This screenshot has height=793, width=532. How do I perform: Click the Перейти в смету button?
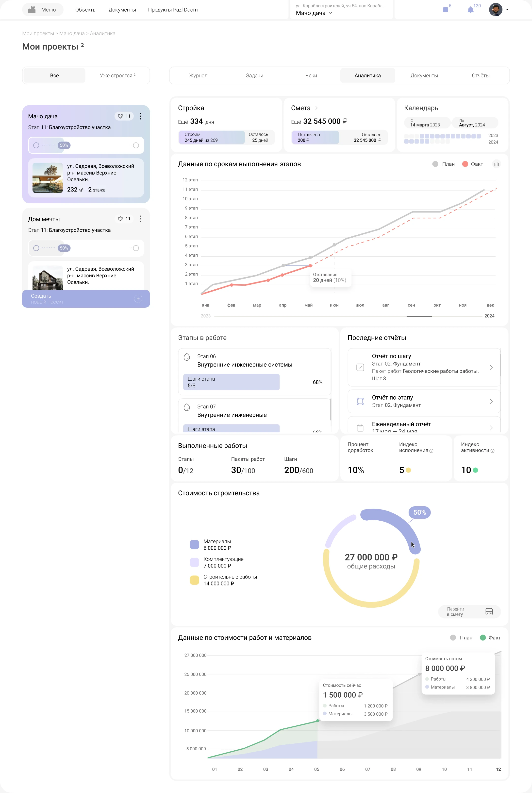point(469,612)
